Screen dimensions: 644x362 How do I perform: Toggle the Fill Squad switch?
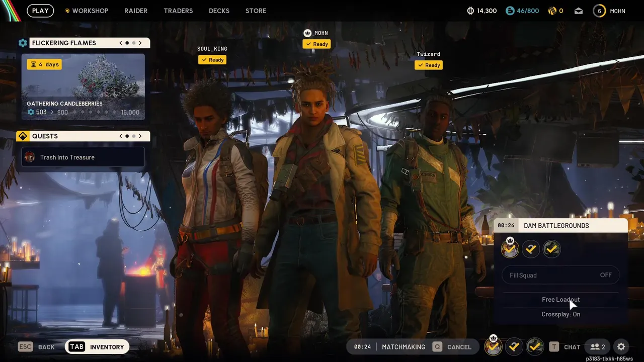point(561,275)
